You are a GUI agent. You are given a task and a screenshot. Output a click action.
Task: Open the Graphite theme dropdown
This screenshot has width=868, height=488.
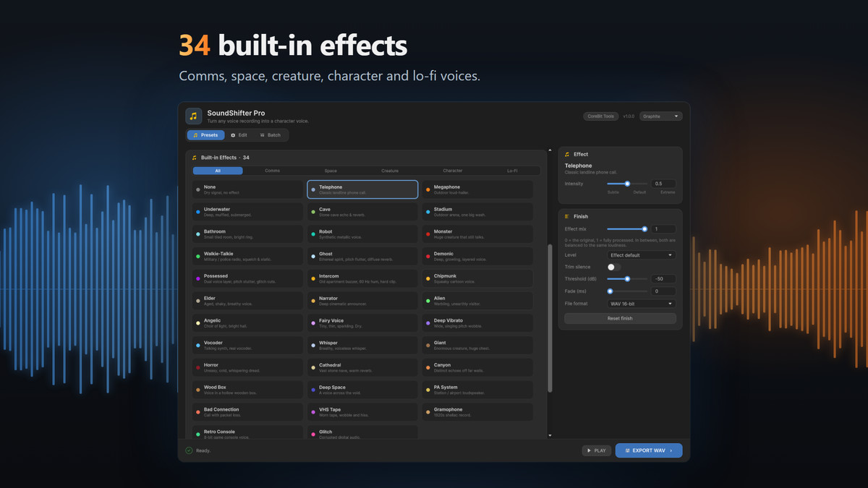point(661,116)
